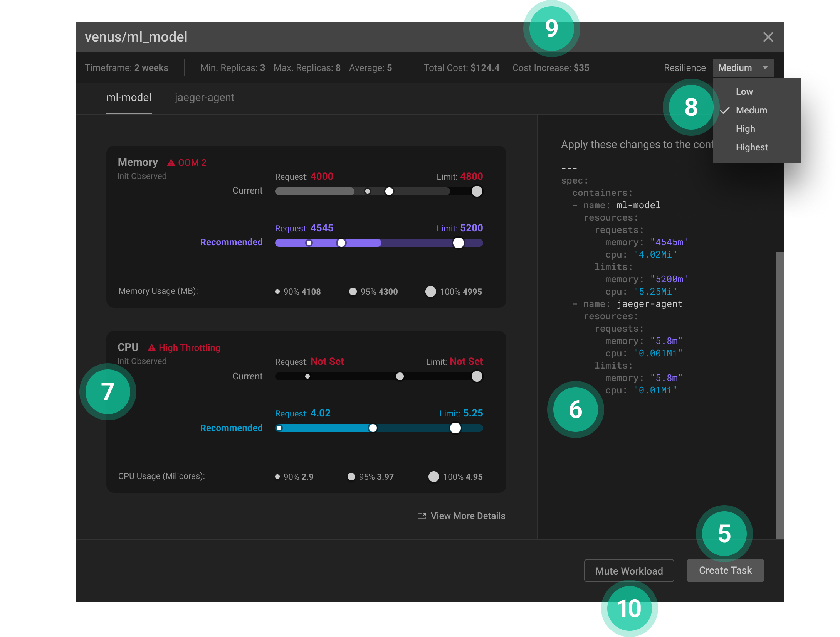This screenshot has height=637, width=840.
Task: Click the Resilience dropdown arrow
Action: tap(765, 68)
